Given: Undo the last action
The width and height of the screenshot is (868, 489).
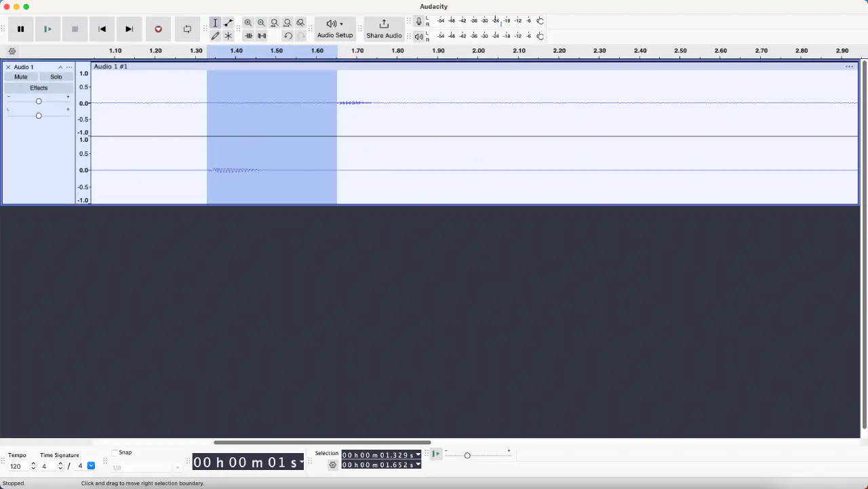Looking at the screenshot, I should [288, 36].
